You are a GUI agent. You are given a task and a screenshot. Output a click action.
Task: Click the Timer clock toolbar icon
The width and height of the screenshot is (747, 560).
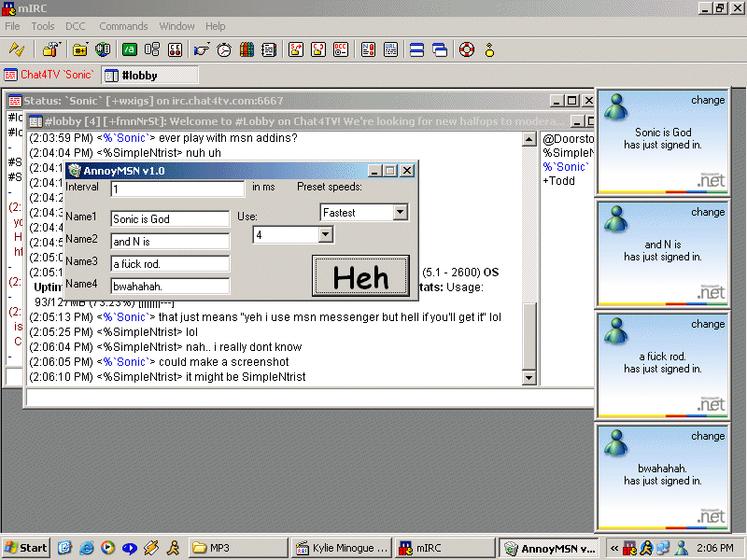(224, 49)
